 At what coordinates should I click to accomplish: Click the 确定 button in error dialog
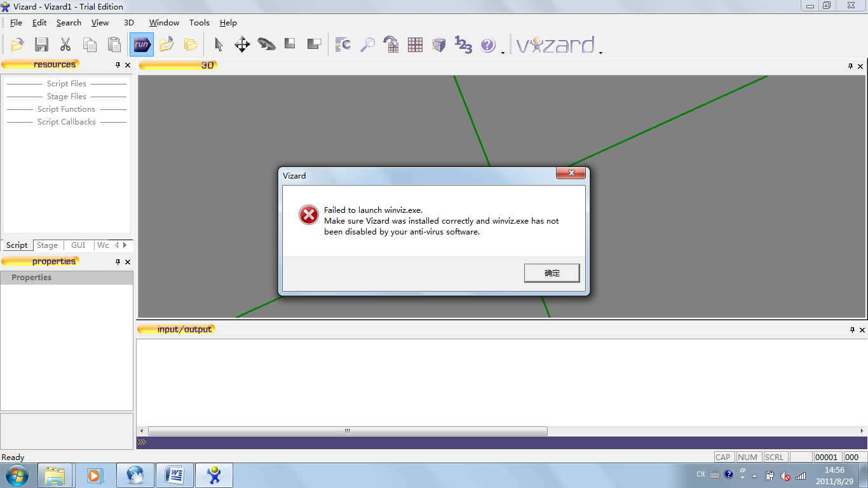coord(552,273)
